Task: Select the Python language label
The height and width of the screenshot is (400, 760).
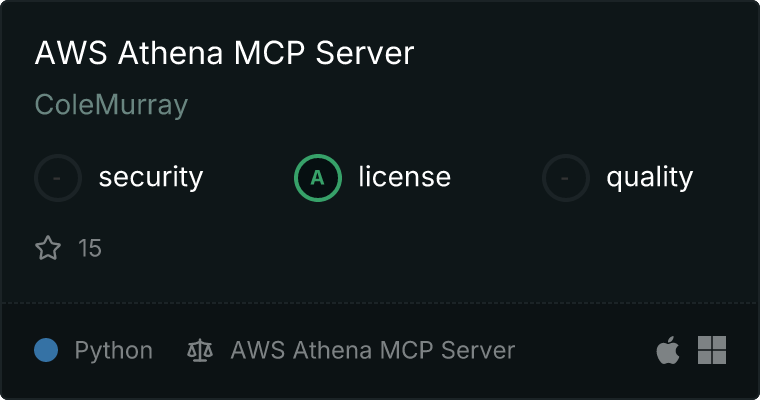Action: point(114,350)
